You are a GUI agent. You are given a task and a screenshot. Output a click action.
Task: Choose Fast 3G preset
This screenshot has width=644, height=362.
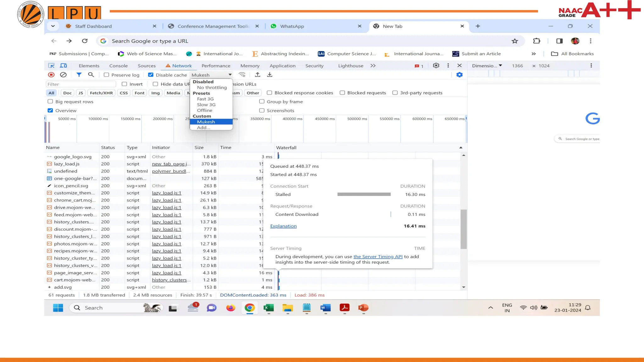point(205,99)
